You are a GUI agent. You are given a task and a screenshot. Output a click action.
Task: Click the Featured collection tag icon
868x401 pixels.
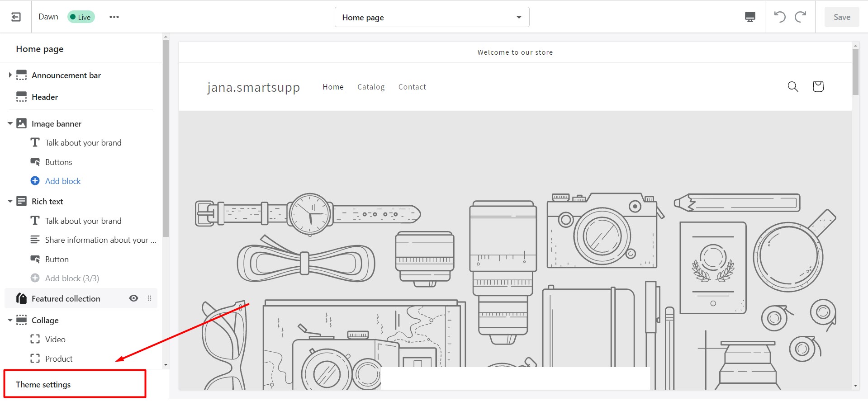point(21,298)
